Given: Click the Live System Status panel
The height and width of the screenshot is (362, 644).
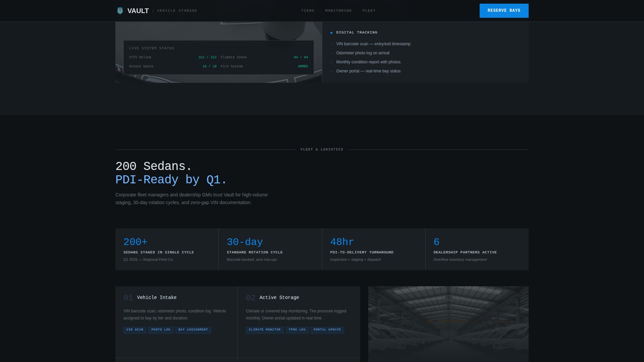Looking at the screenshot, I should click(218, 57).
